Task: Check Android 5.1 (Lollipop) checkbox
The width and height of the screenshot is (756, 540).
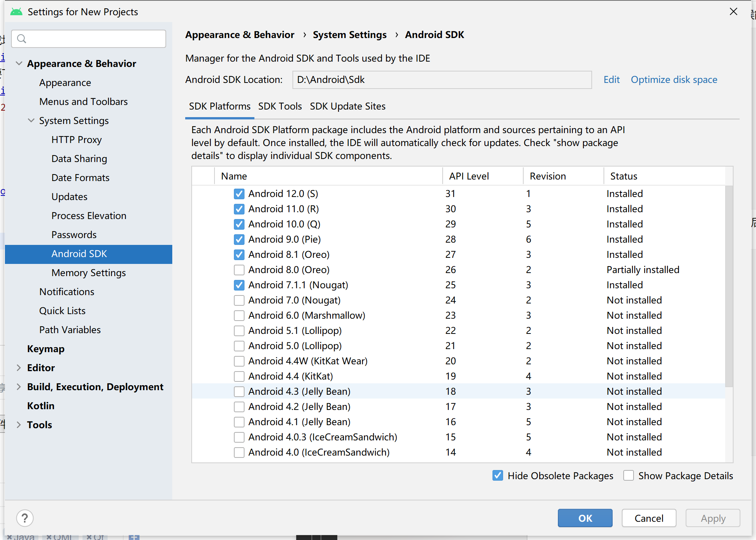Action: [239, 331]
